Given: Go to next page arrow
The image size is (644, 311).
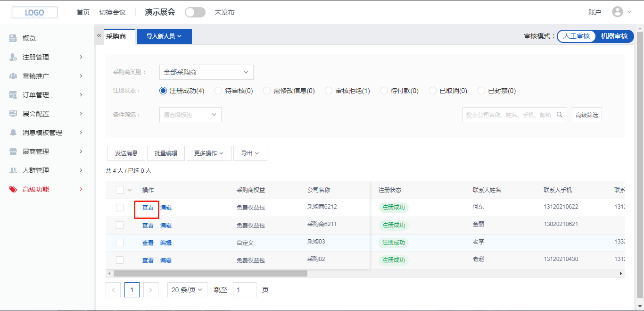Looking at the screenshot, I should (150, 290).
